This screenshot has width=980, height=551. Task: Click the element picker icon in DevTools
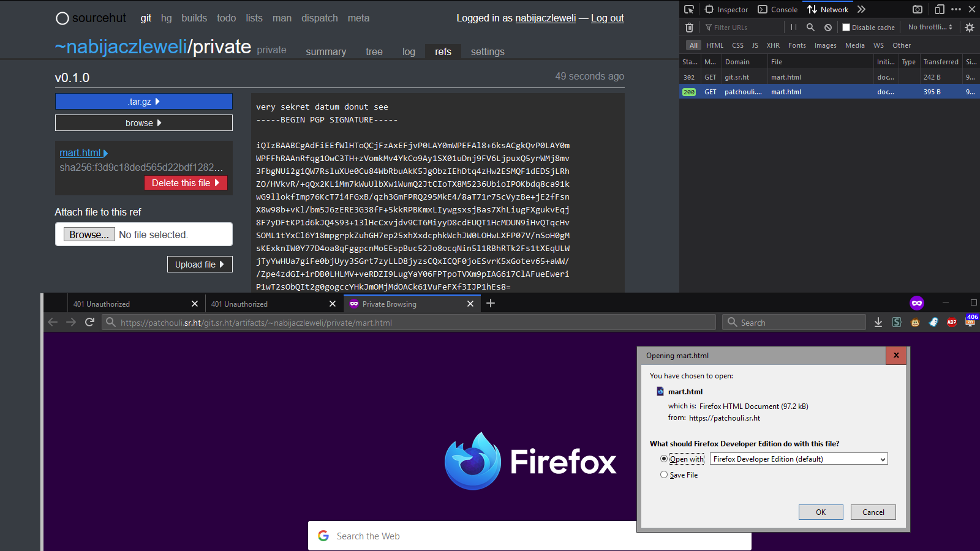(x=689, y=9)
